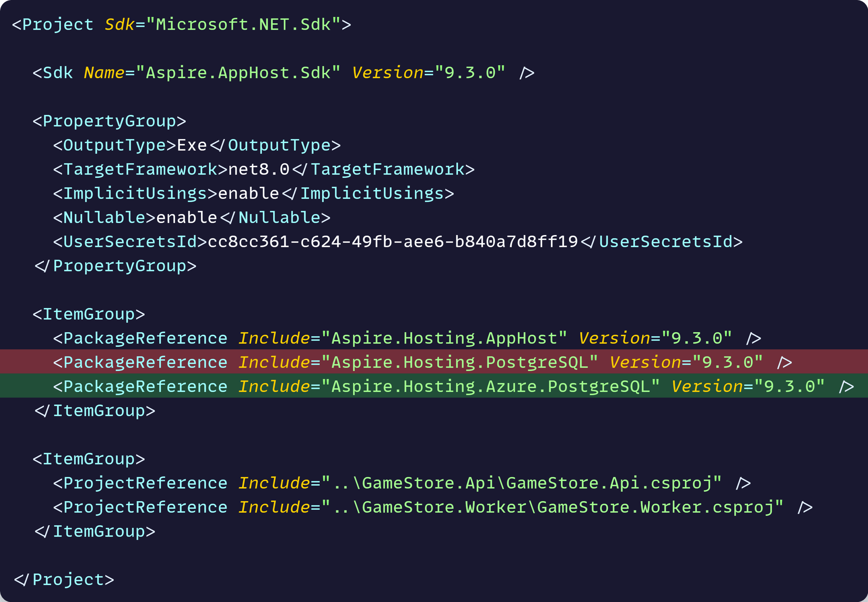Click the UserSecretsId GUID text
The width and height of the screenshot is (868, 602).
393,242
